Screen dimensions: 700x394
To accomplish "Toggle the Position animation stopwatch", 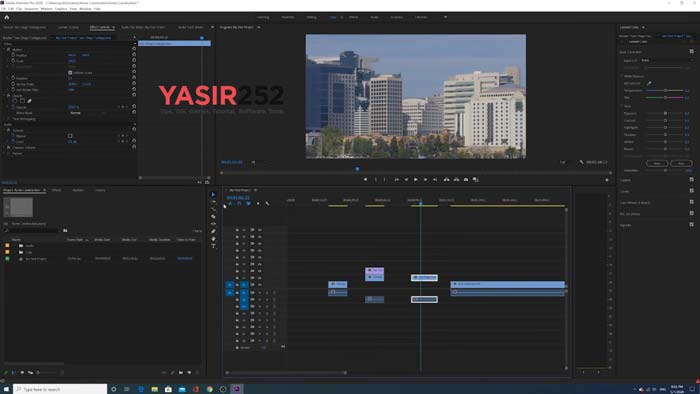I will pyautogui.click(x=13, y=55).
